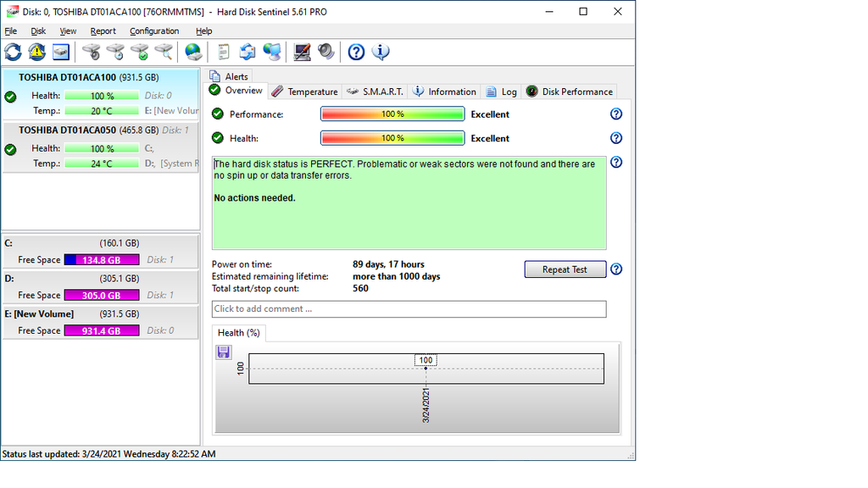Click the C: free space 134.8 GB bar

point(102,260)
